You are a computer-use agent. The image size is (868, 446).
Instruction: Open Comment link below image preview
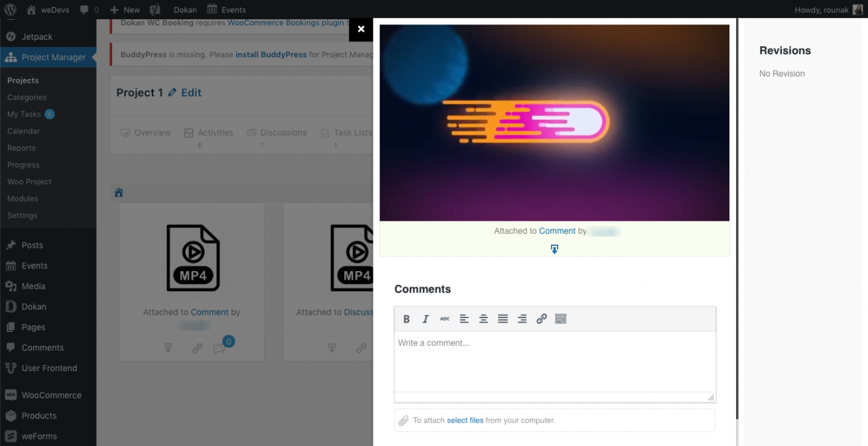(557, 231)
